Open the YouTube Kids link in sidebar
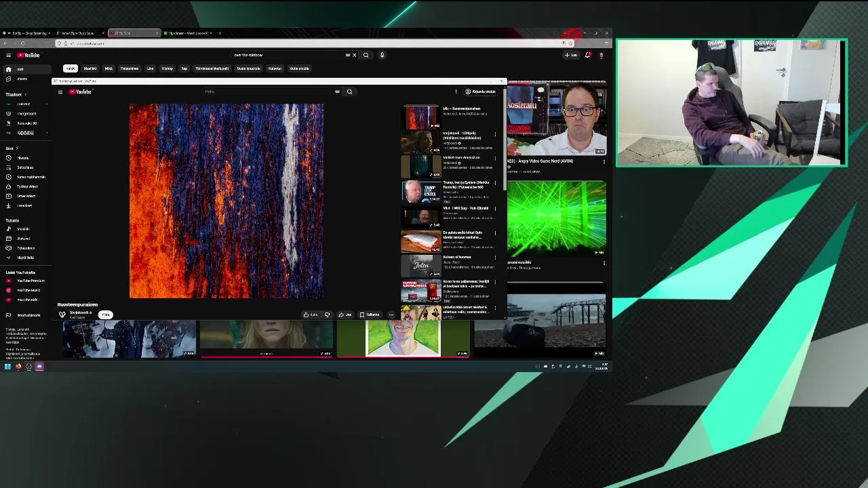868x488 pixels. coord(26,300)
